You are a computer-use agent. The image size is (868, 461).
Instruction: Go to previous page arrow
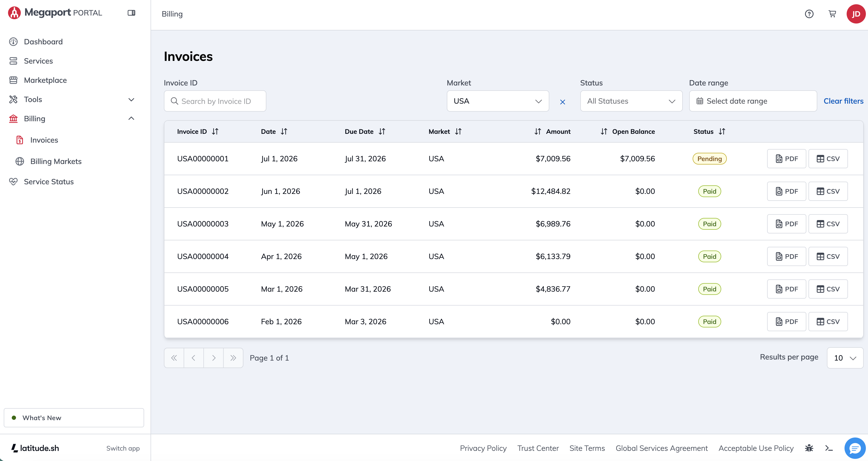tap(194, 358)
